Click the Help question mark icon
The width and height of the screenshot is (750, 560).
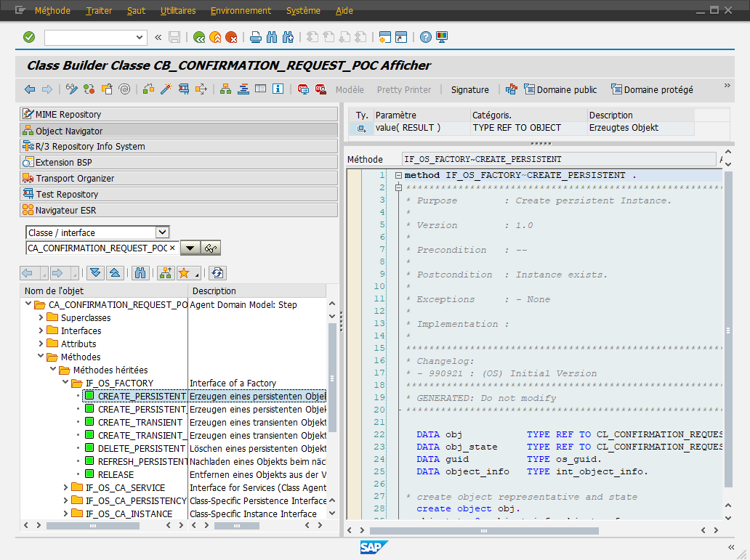[426, 37]
